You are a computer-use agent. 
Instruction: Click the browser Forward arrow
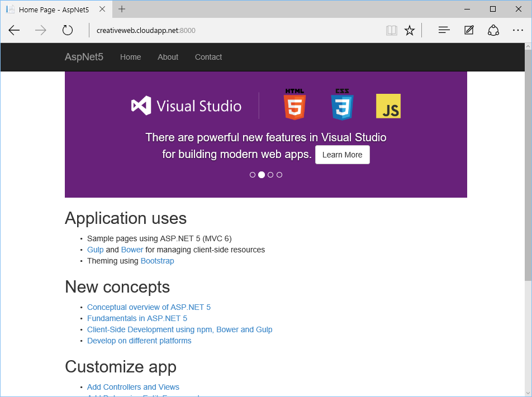tap(41, 31)
